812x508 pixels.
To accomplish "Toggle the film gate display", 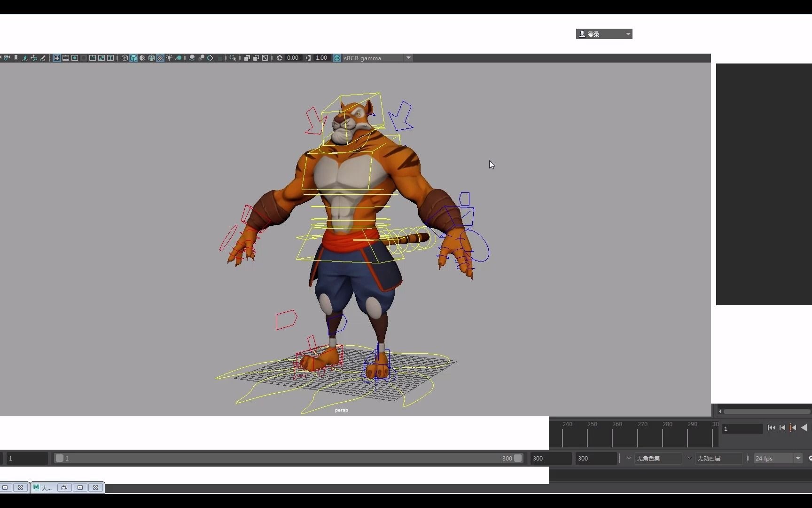I will point(66,58).
